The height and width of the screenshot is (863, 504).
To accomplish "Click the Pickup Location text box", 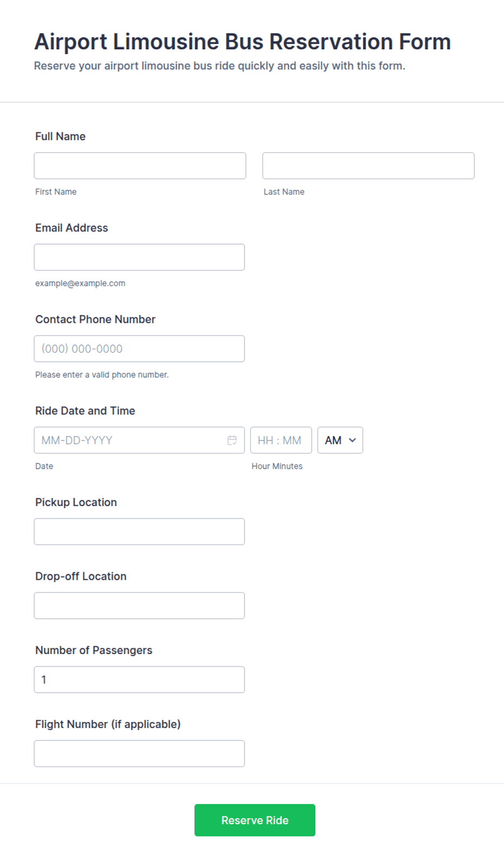I will (139, 532).
